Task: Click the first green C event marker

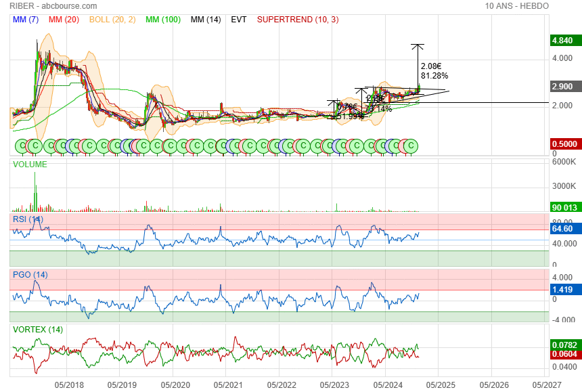Action: coord(22,146)
